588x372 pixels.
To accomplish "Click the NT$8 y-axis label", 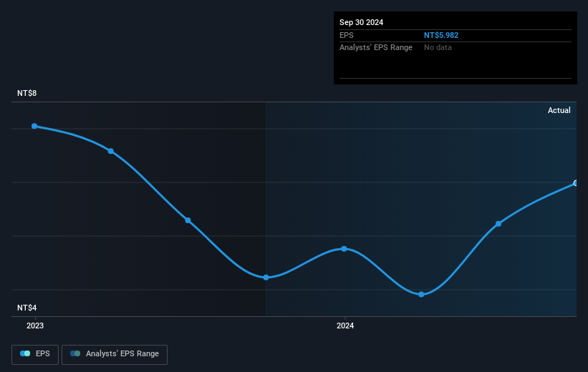I will tap(26, 93).
